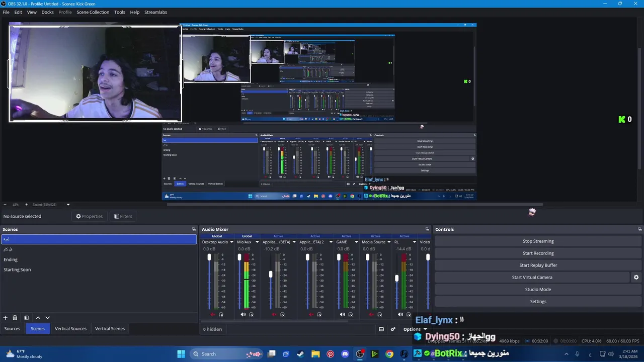Open Application (BETA) channel dropdown
Screen dimensions: 644x362
[x=294, y=242]
